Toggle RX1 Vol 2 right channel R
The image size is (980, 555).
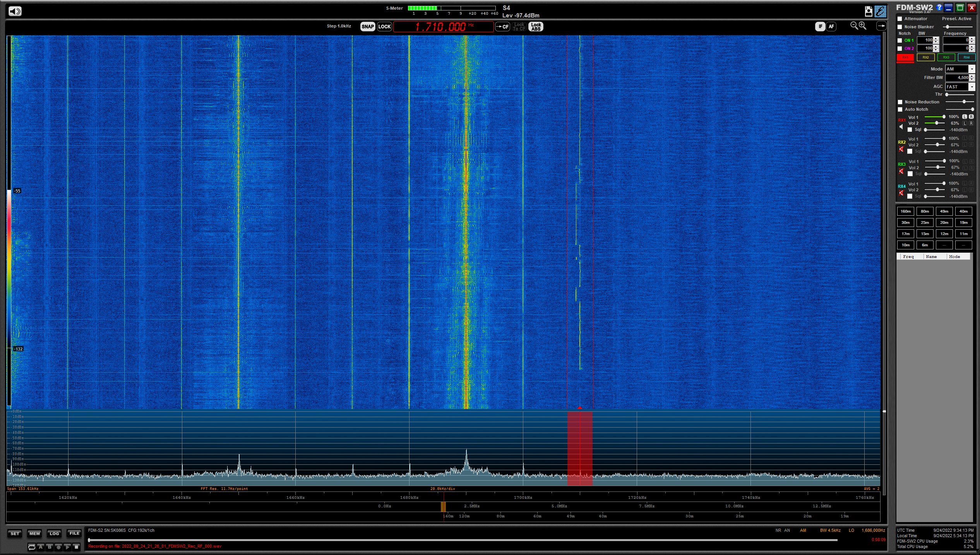(x=971, y=123)
